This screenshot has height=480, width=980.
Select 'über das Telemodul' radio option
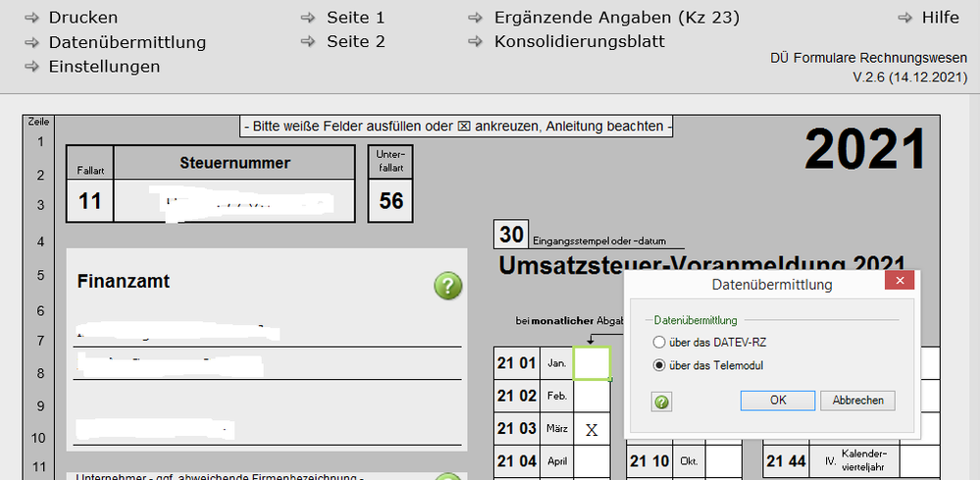(659, 365)
